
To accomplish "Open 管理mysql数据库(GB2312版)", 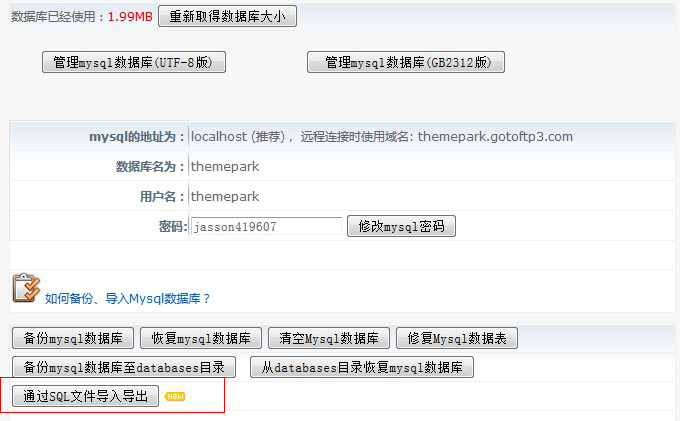I will (x=405, y=62).
